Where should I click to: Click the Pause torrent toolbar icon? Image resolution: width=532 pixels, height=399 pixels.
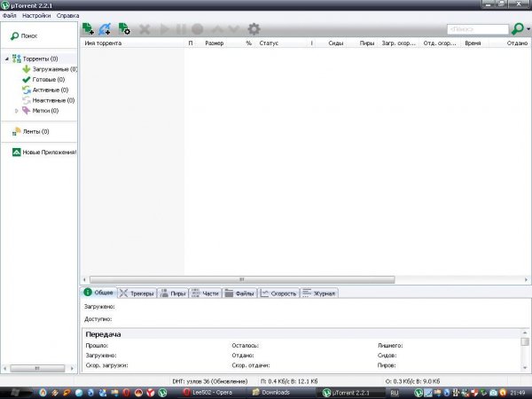(181, 29)
